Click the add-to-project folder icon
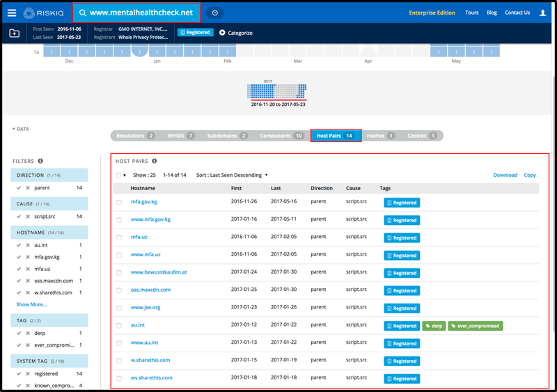Image resolution: width=557 pixels, height=392 pixels. pyautogui.click(x=14, y=33)
